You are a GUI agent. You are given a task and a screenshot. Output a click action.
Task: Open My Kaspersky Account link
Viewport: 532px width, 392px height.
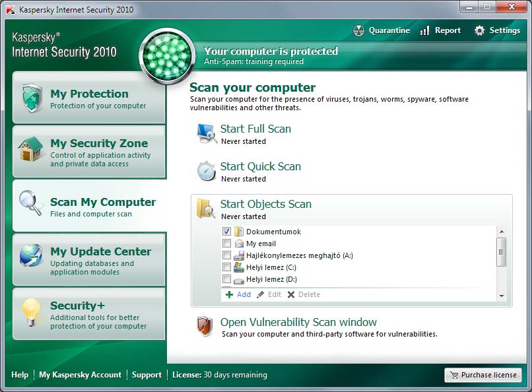(x=80, y=375)
